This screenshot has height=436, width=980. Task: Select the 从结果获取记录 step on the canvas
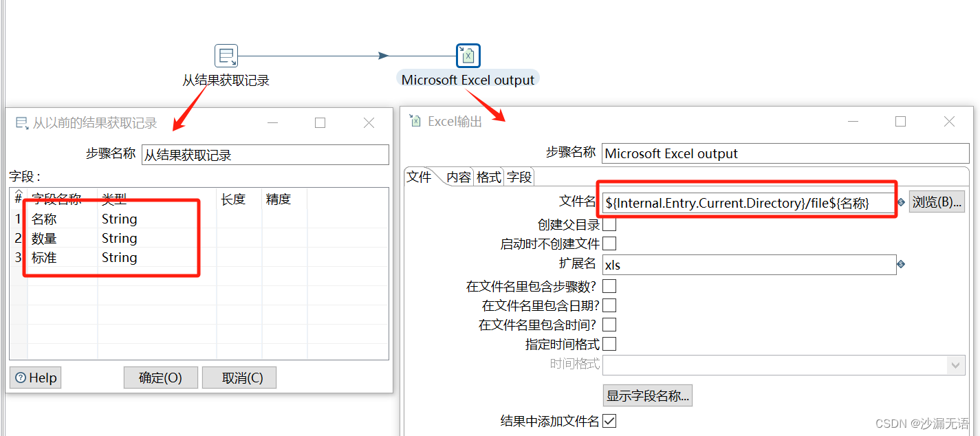227,55
